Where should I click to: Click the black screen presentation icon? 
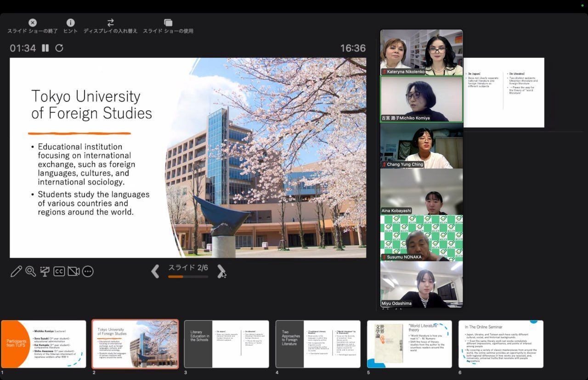(45, 271)
